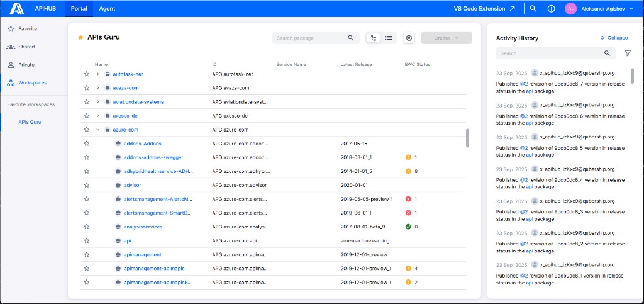The width and height of the screenshot is (644, 304).
Task: Open the addons-Addons package link
Action: [143, 144]
